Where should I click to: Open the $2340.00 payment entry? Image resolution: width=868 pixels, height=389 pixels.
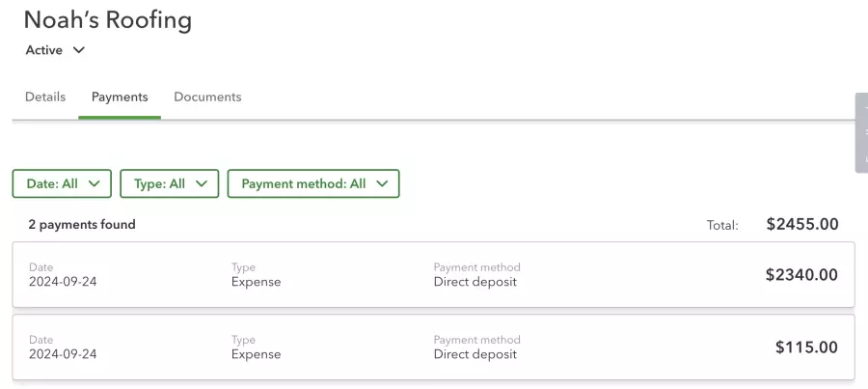433,275
